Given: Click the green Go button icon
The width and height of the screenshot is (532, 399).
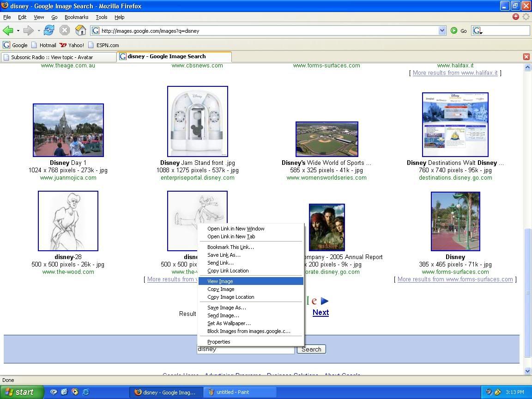Looking at the screenshot, I should click(454, 30).
